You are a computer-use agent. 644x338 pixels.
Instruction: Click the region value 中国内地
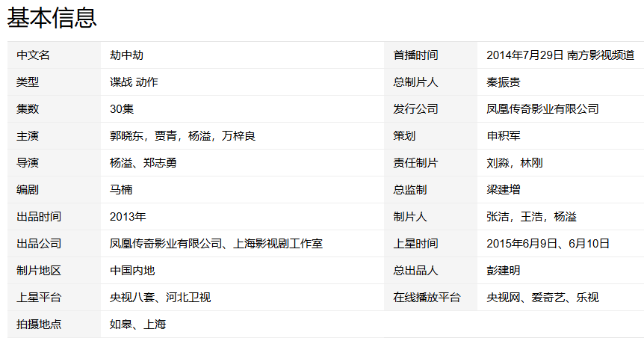132,271
